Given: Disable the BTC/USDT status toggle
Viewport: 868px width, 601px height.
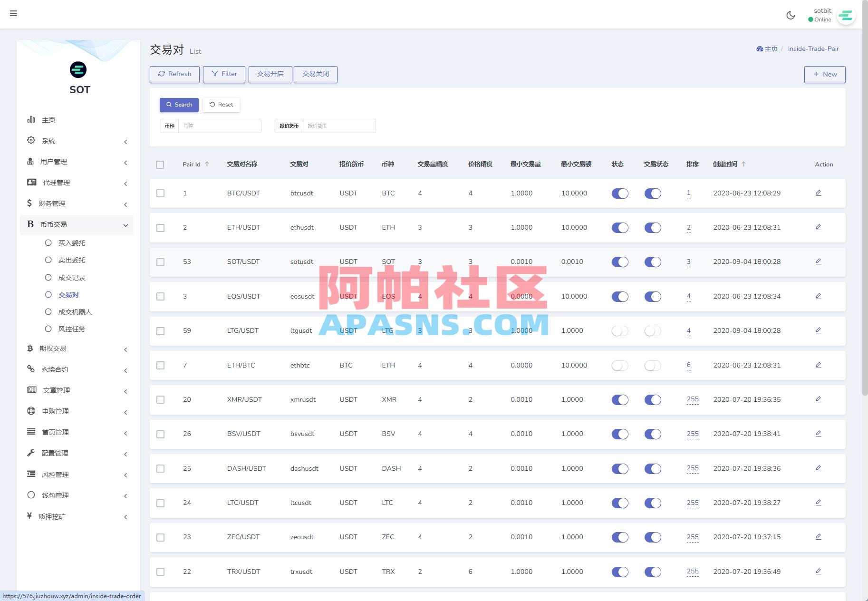Looking at the screenshot, I should [619, 194].
